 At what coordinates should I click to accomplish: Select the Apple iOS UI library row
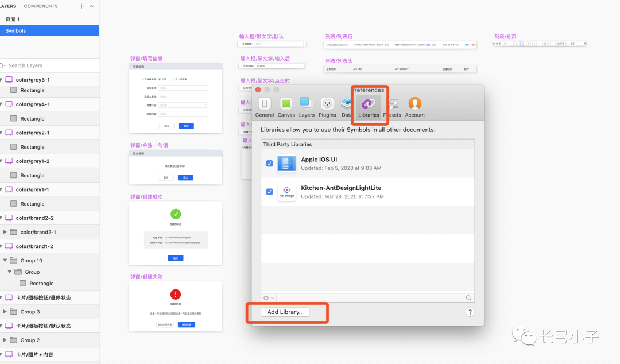coord(368,164)
